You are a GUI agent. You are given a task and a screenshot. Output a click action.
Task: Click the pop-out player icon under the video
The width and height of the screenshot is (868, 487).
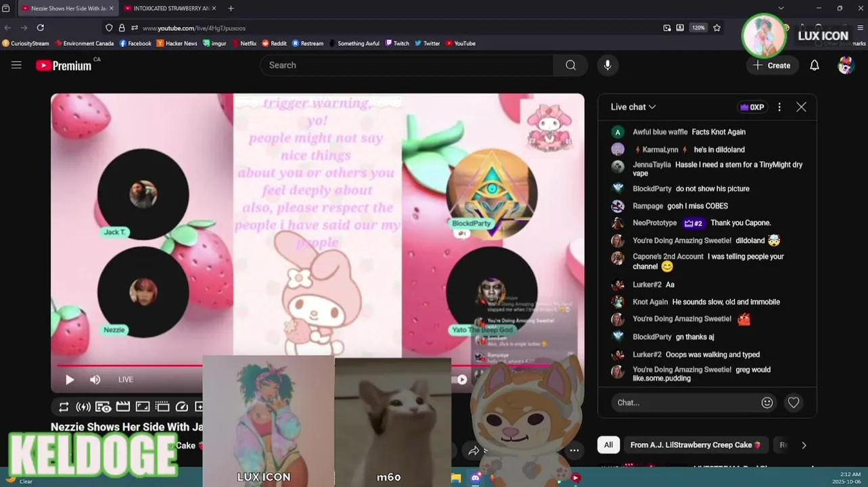[162, 407]
